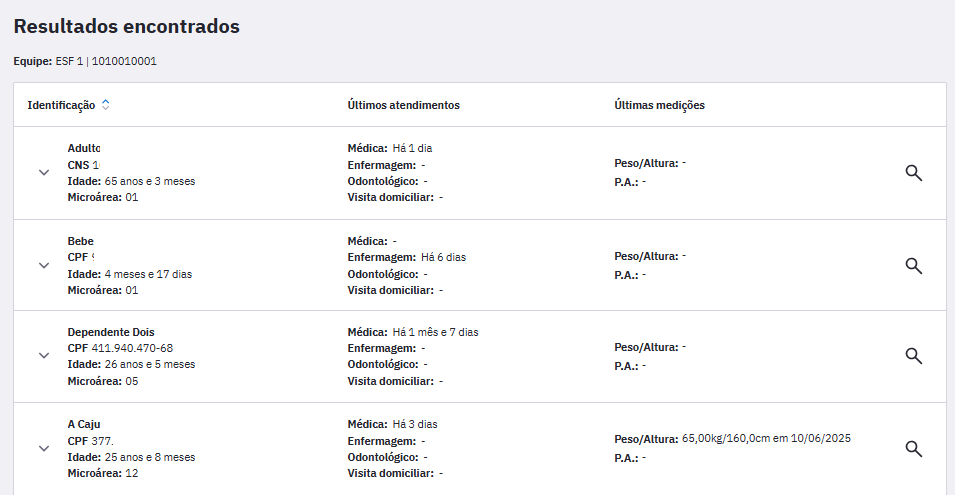
Task: Open details magnifier for Adulto patient
Action: pos(913,173)
